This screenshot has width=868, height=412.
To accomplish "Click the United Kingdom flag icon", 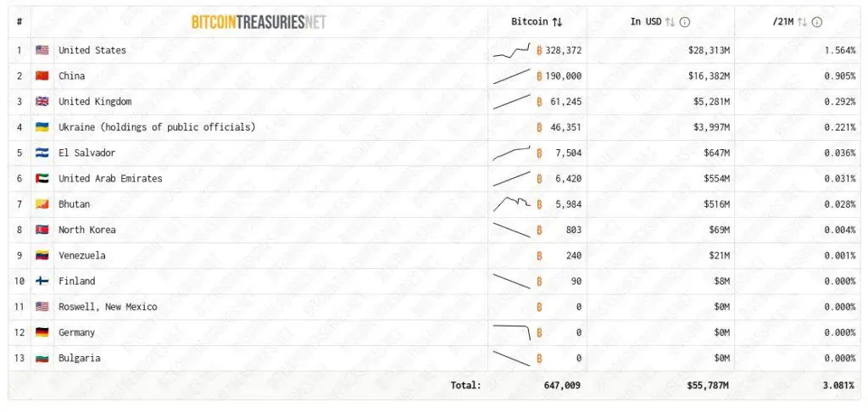I will click(x=42, y=102).
